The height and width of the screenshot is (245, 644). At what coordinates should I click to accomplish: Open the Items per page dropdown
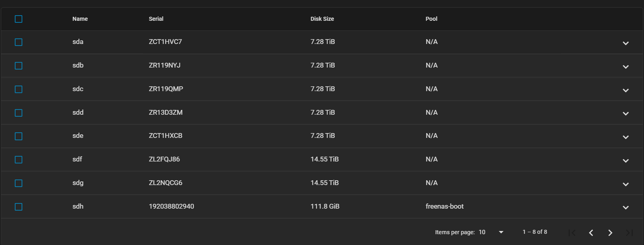(x=491, y=232)
